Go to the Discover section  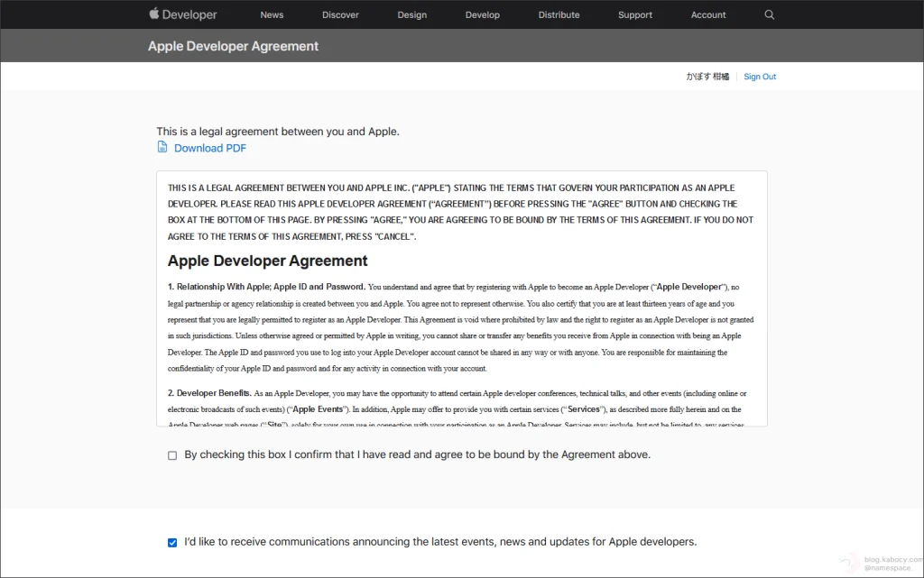click(x=340, y=14)
